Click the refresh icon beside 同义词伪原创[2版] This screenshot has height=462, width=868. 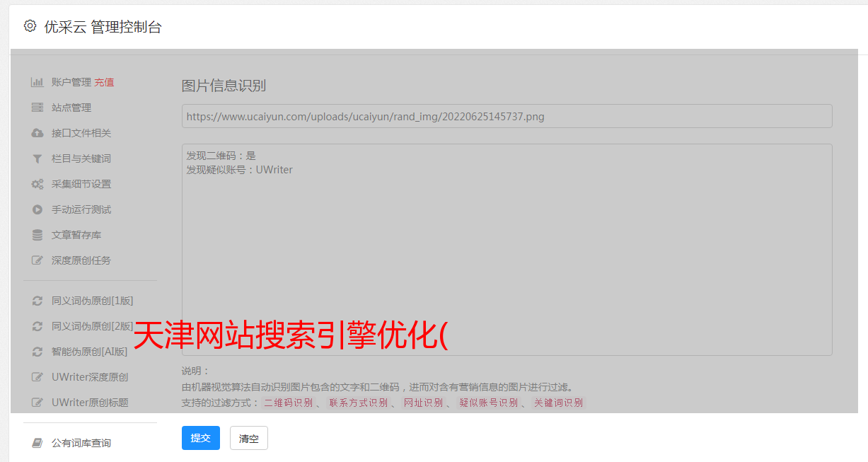coord(37,326)
